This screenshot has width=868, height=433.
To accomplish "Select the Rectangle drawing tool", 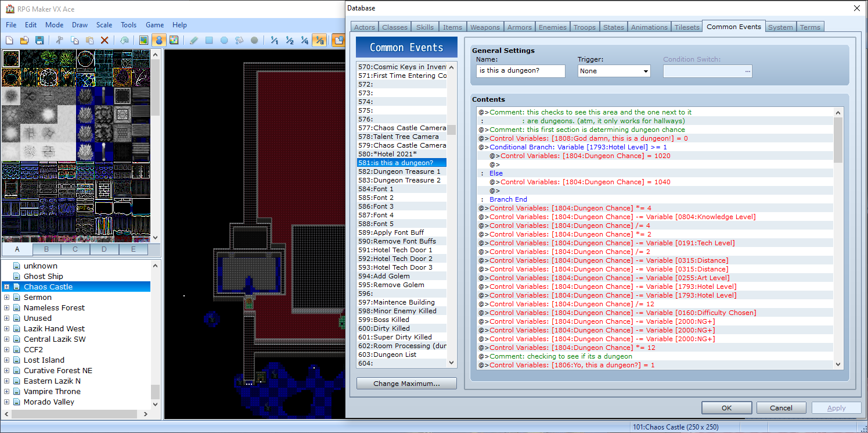I will tap(209, 40).
